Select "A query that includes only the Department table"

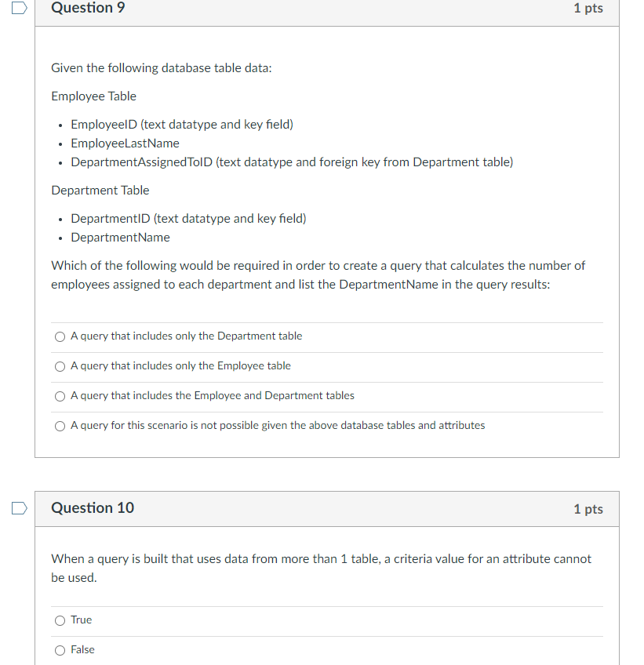tap(60, 336)
